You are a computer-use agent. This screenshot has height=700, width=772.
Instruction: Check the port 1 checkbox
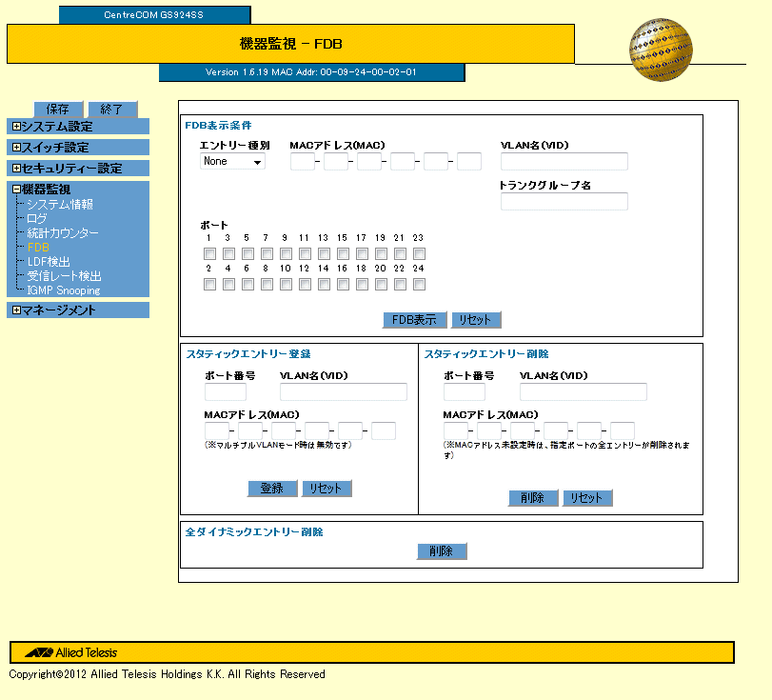click(209, 254)
